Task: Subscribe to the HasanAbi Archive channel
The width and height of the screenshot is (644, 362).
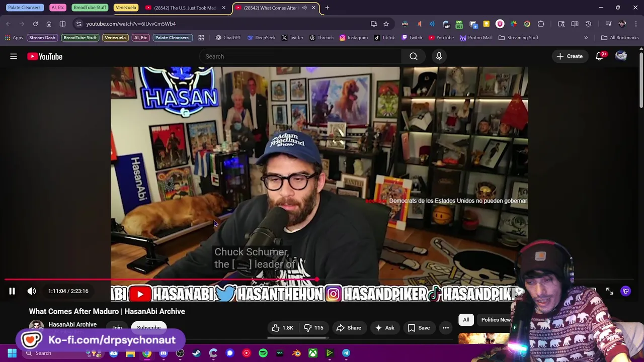Action: click(x=149, y=327)
